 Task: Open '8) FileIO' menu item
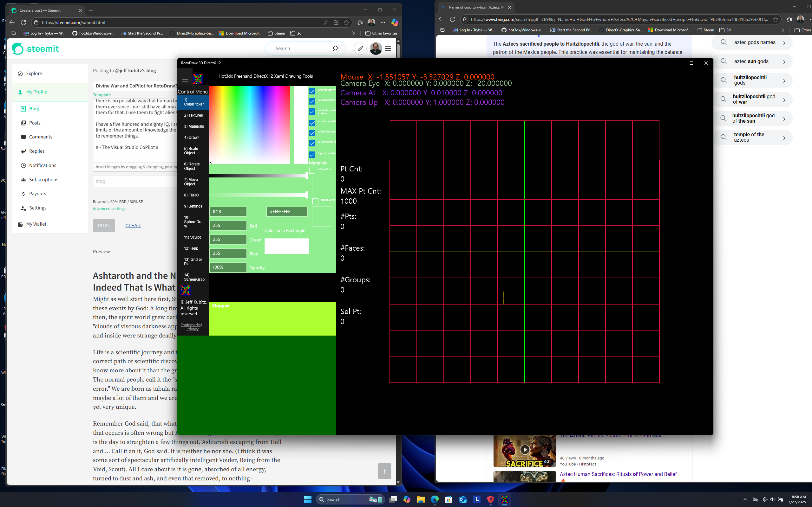[x=191, y=195]
